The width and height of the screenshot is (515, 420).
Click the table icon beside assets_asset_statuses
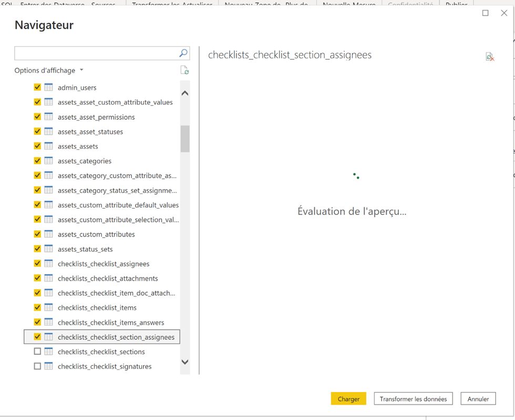coord(48,131)
